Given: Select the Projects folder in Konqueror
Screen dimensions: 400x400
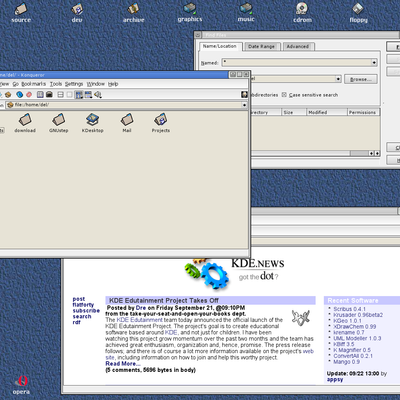Looking at the screenshot, I should pyautogui.click(x=161, y=123).
